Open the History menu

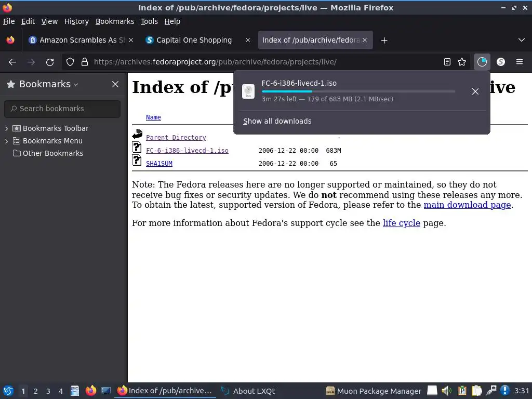click(x=76, y=21)
